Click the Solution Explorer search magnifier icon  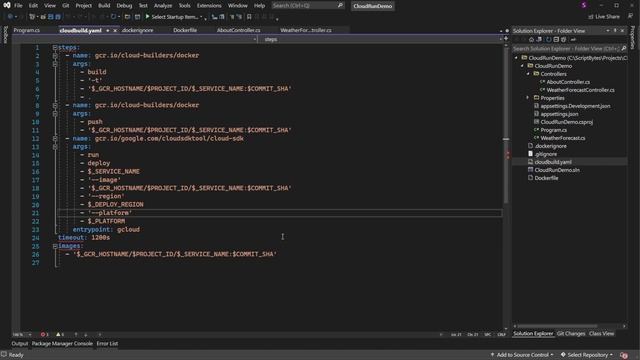(x=624, y=49)
